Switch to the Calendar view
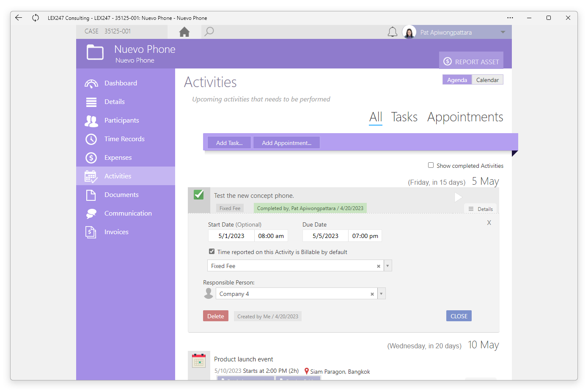This screenshot has width=588, height=391. 487,80
